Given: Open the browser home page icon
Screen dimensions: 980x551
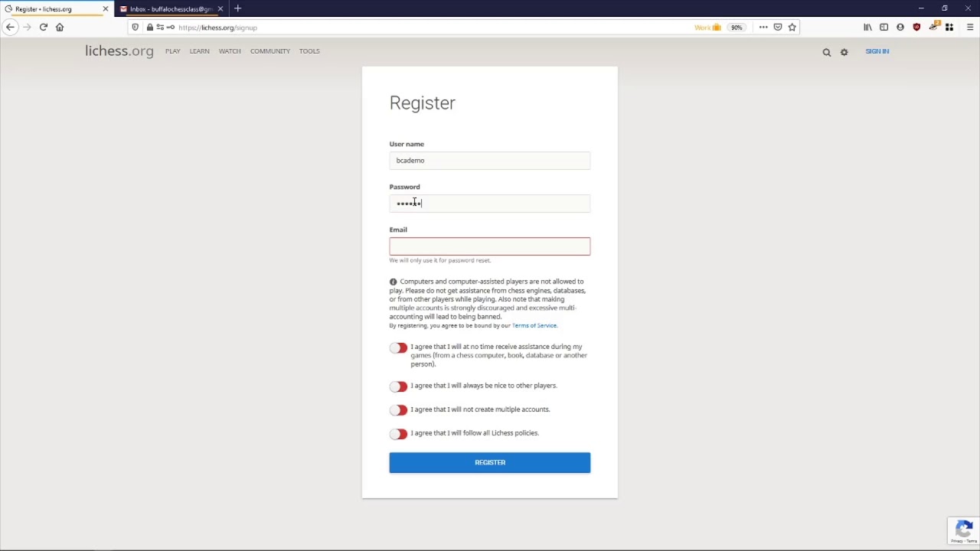Looking at the screenshot, I should [x=60, y=27].
